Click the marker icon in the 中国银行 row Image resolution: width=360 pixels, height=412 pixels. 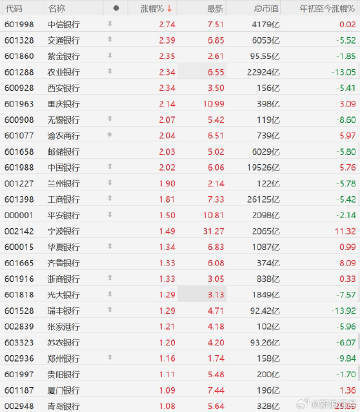(x=110, y=166)
